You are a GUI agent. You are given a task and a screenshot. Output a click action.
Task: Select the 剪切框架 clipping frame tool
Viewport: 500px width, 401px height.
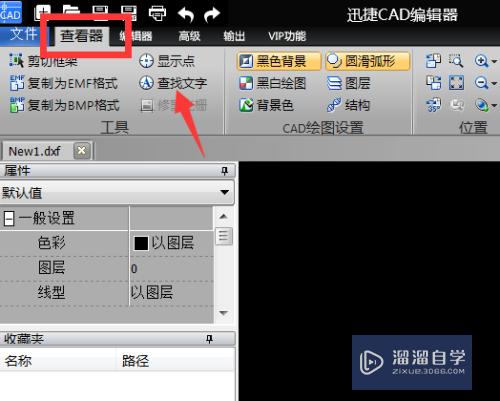pos(43,61)
